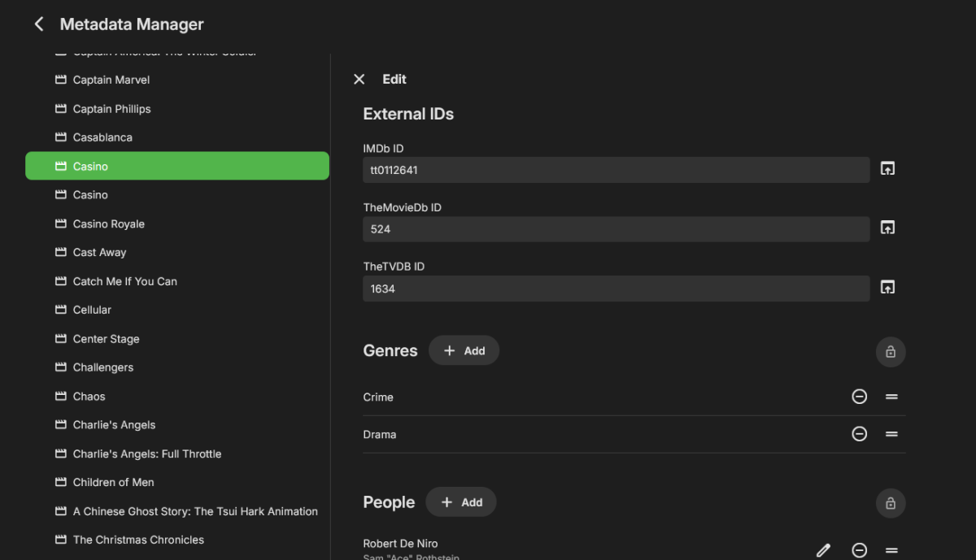The image size is (976, 560).
Task: Close the Edit panel with the X
Action: pyautogui.click(x=359, y=79)
